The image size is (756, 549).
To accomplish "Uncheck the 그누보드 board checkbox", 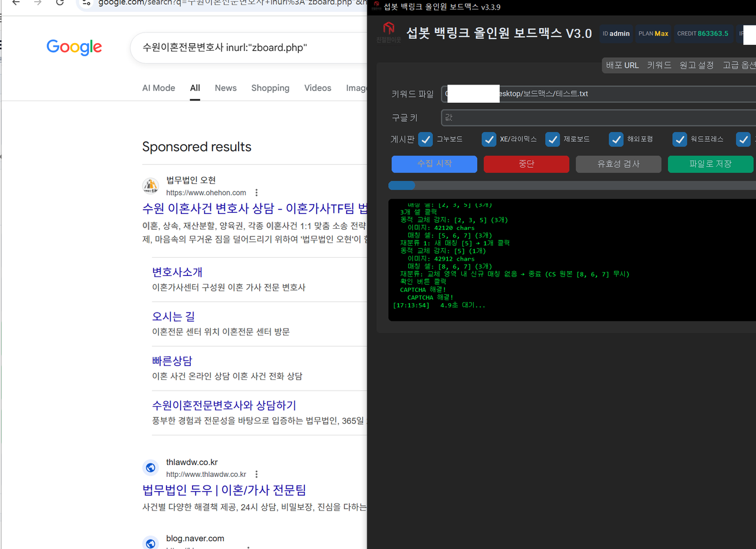I will tap(425, 139).
